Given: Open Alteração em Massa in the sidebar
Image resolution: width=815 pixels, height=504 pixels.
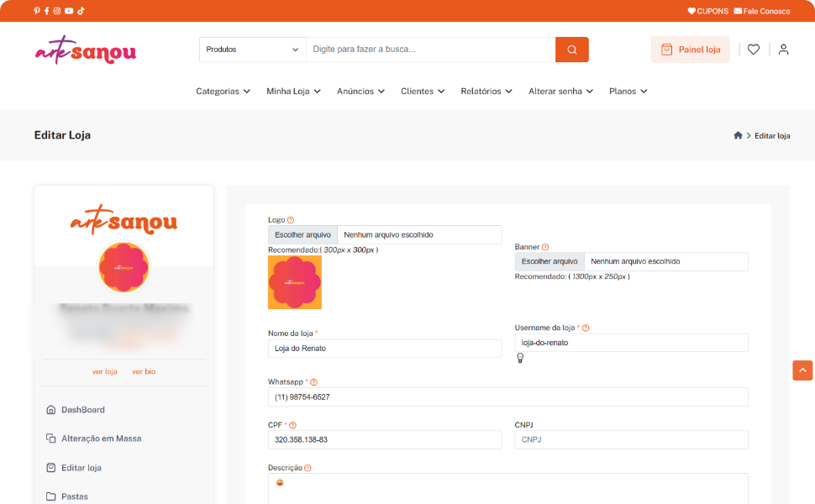Looking at the screenshot, I should (x=93, y=438).
